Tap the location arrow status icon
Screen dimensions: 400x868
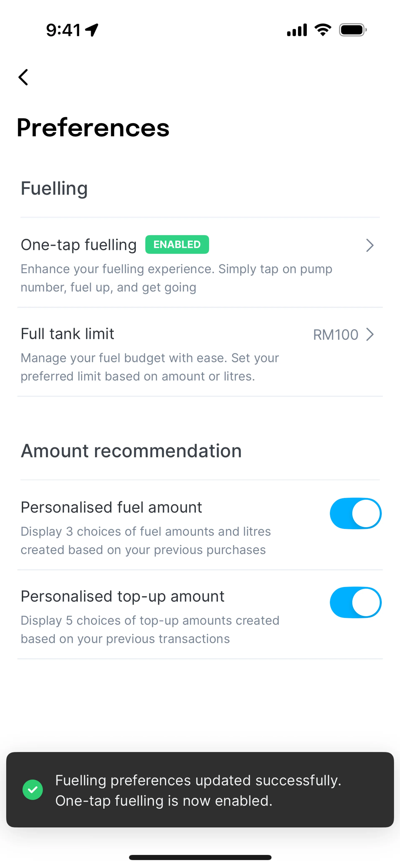click(92, 30)
